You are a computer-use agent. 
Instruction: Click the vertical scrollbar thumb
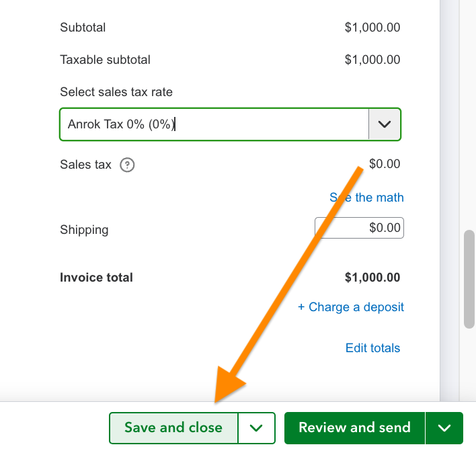tap(469, 278)
